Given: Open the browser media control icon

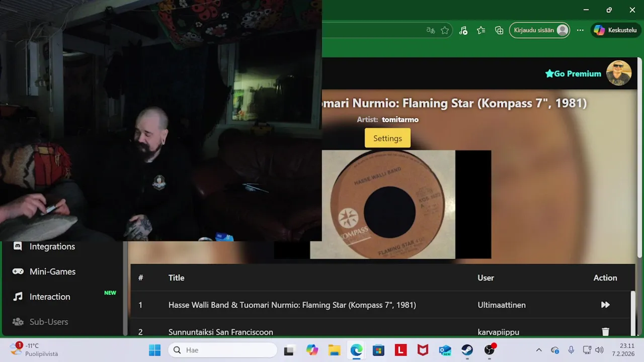Looking at the screenshot, I should point(463,30).
